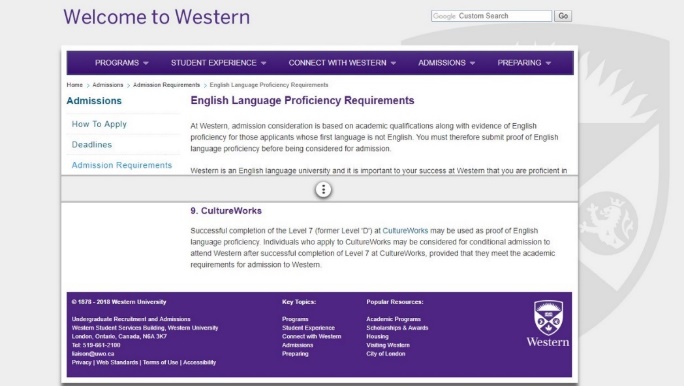Click the three-dot expand icon
Viewport: 684px width, 386px height.
coord(323,189)
